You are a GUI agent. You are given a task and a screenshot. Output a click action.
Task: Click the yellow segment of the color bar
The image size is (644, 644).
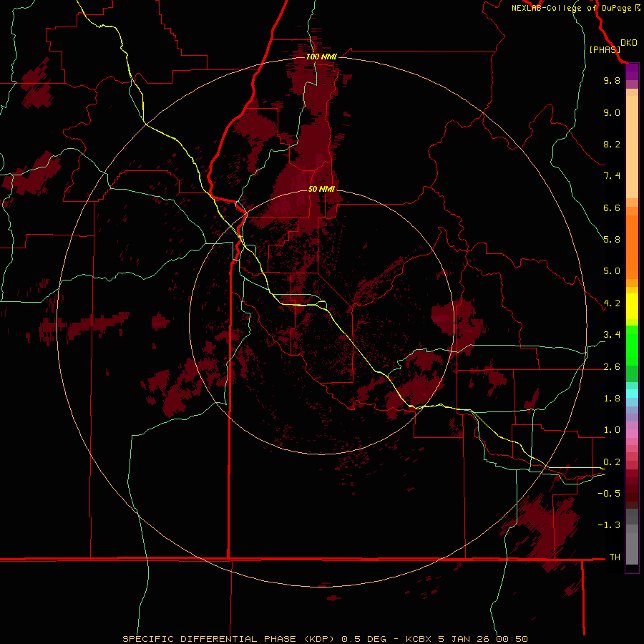[x=632, y=306]
